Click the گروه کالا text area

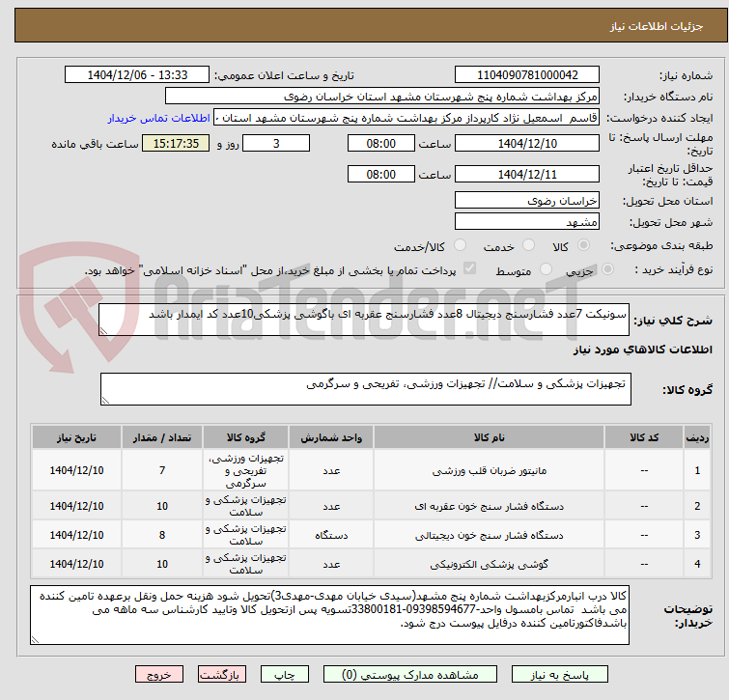tap(366, 389)
